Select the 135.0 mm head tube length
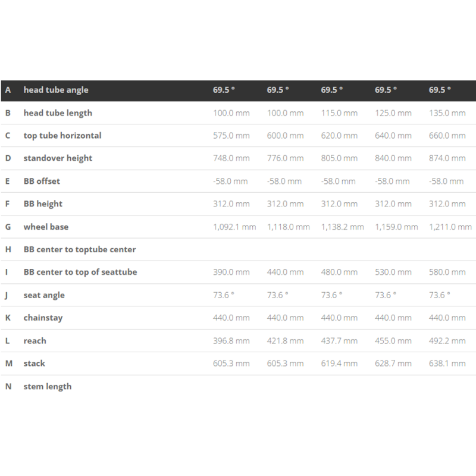 pyautogui.click(x=447, y=112)
